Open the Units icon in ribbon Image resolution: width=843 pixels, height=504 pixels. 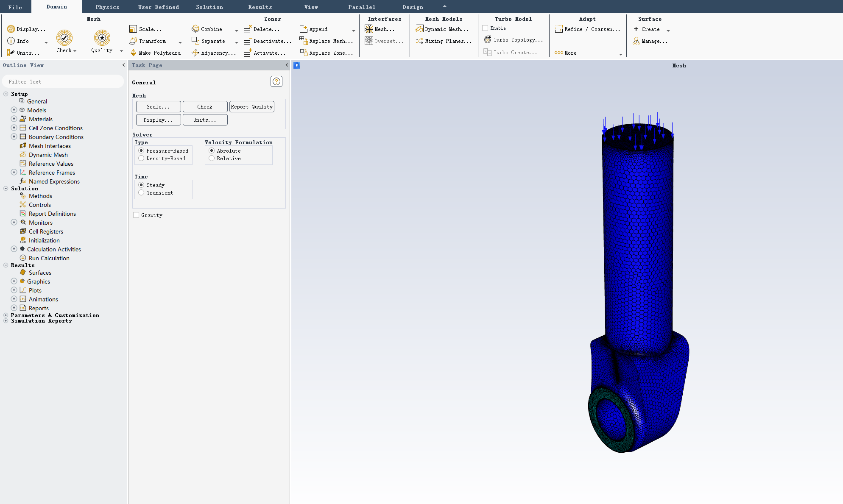click(11, 53)
